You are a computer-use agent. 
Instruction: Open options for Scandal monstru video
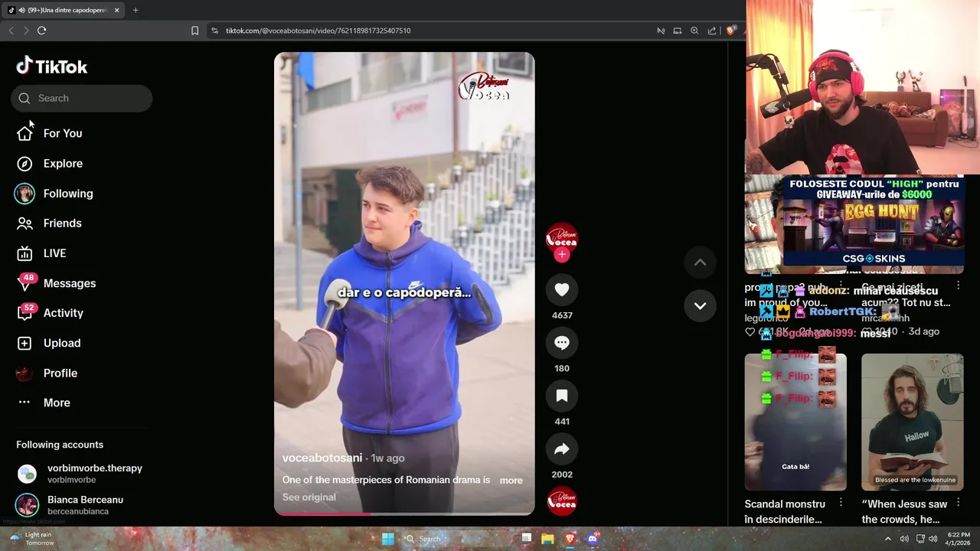(841, 503)
